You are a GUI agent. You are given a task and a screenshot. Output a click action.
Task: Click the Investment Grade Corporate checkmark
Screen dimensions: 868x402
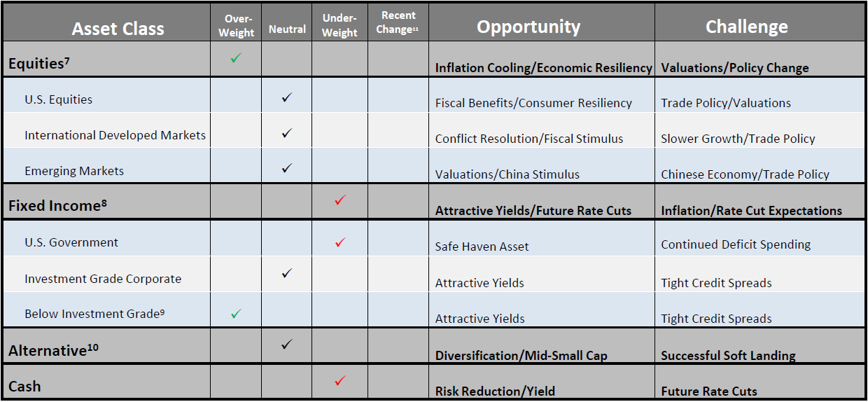(x=286, y=273)
